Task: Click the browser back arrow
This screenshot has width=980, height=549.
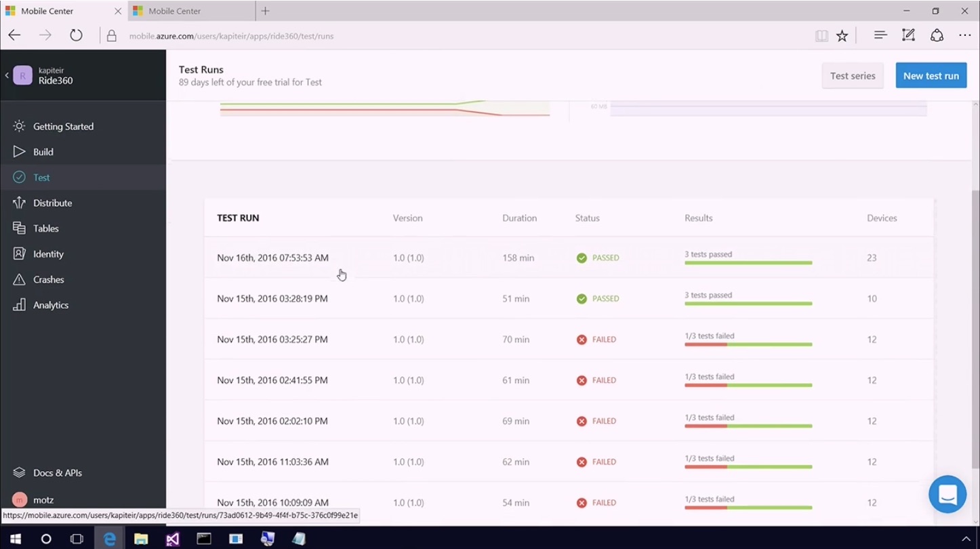Action: click(14, 35)
